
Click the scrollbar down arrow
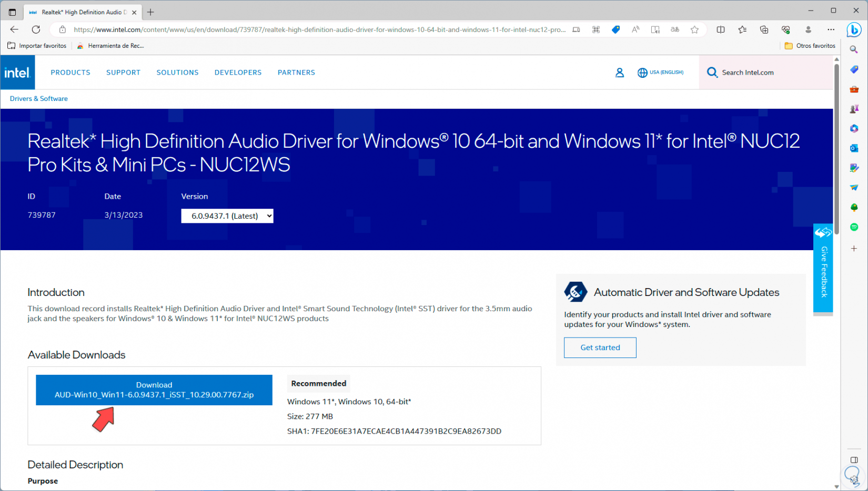[x=836, y=487]
